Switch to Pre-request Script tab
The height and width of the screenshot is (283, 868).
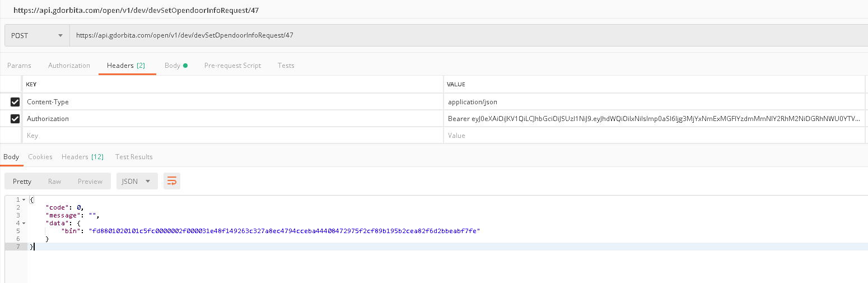coord(232,66)
